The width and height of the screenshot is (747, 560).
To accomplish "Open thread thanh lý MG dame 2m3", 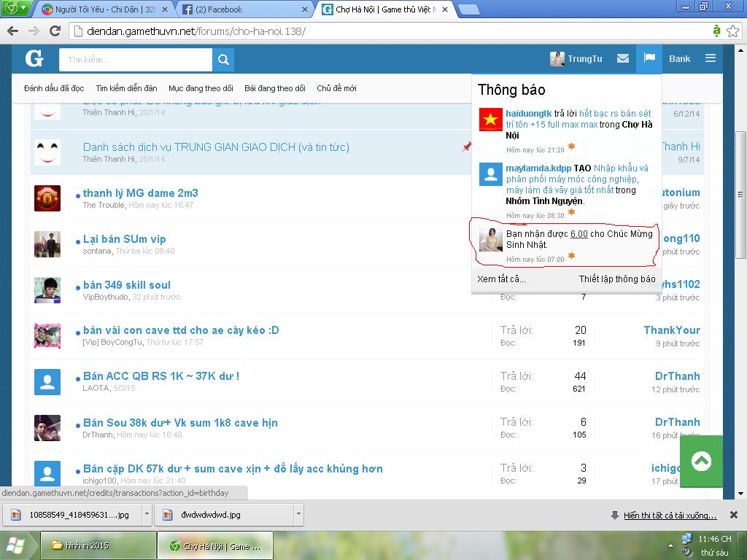I will pyautogui.click(x=141, y=192).
